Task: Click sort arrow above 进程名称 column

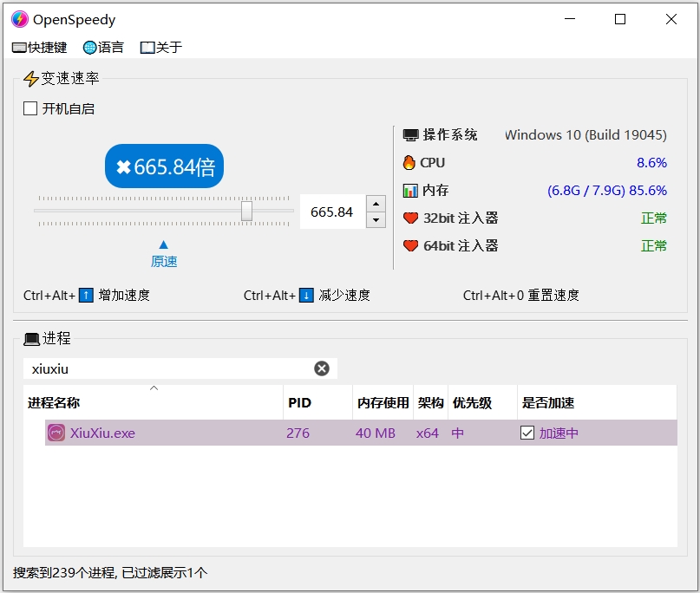Action: [154, 388]
